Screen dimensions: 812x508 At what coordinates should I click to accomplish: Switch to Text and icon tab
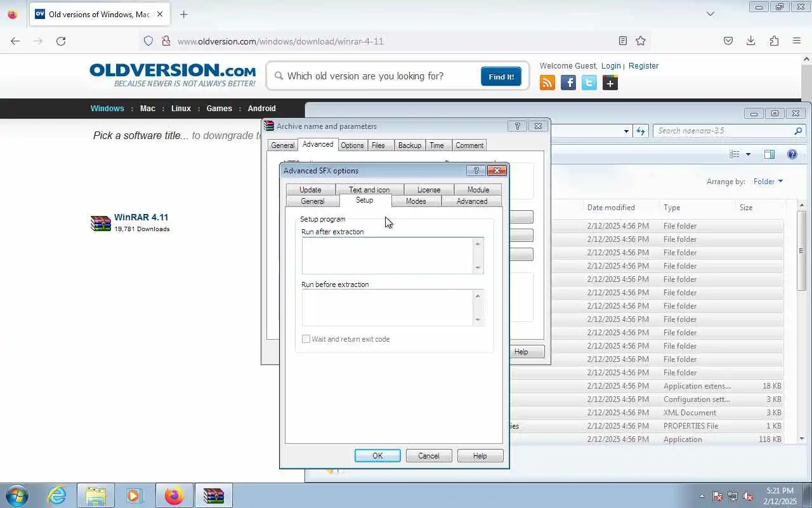pyautogui.click(x=369, y=189)
